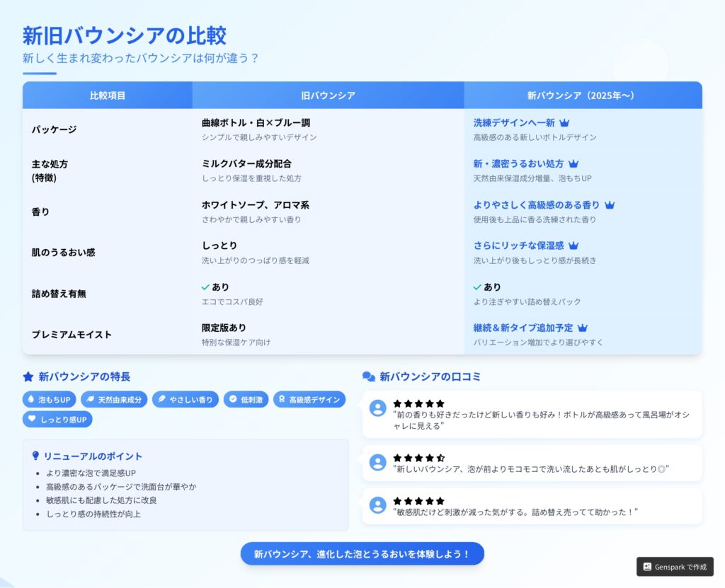
Task: Select the パッケージ row label
Action: (x=54, y=129)
